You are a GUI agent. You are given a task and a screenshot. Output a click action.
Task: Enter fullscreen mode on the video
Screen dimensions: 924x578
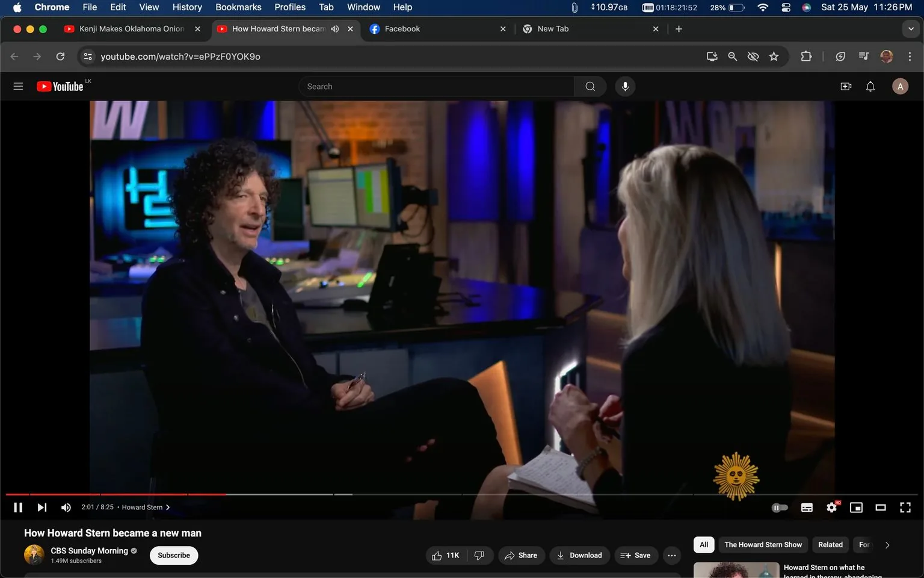905,507
